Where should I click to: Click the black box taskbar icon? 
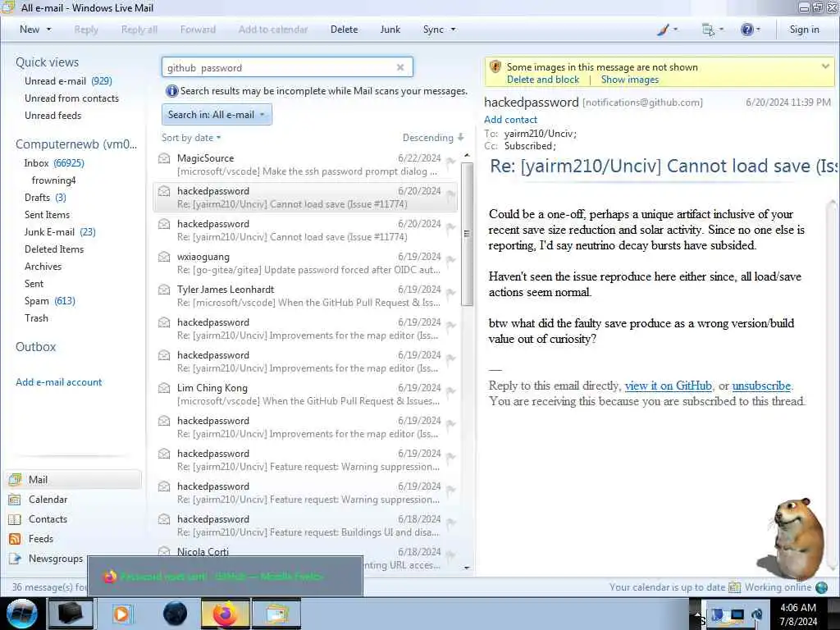pyautogui.click(x=71, y=614)
